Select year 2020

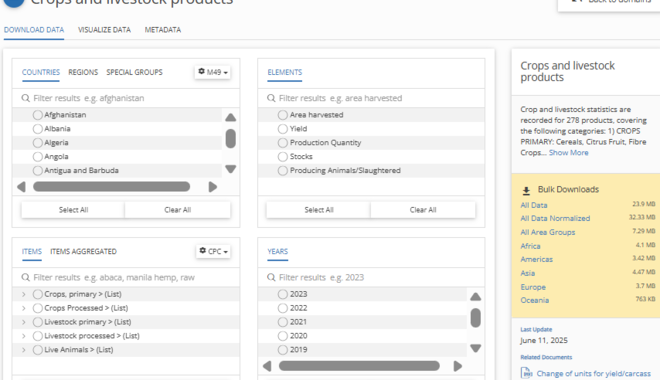[x=283, y=335]
